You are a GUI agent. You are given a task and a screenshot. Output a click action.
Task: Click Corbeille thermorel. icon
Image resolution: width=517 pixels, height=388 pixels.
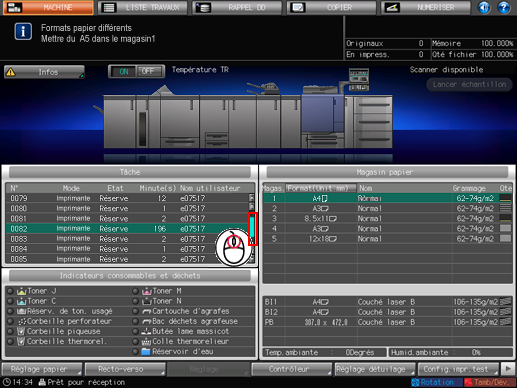[x=21, y=341]
